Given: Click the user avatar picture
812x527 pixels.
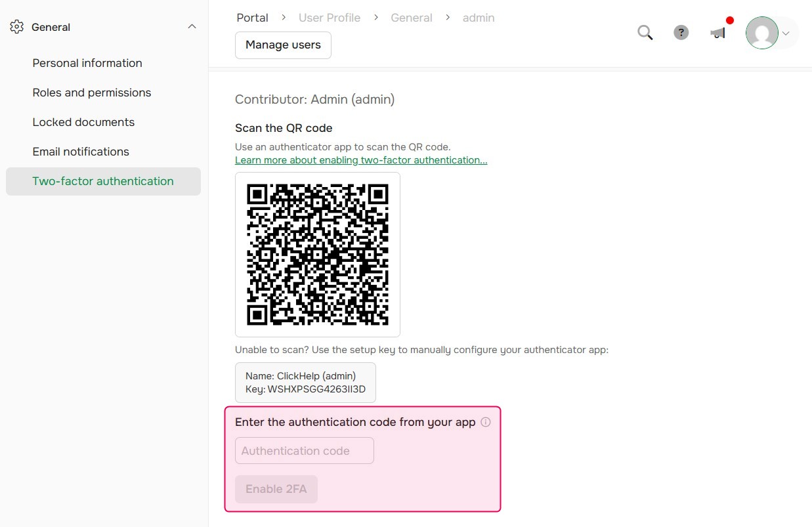Looking at the screenshot, I should point(762,32).
